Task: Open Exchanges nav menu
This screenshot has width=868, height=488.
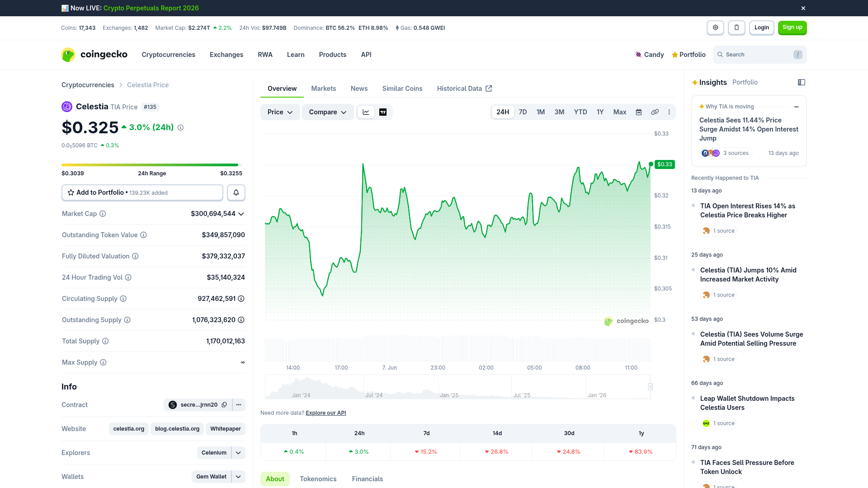Action: coord(226,55)
